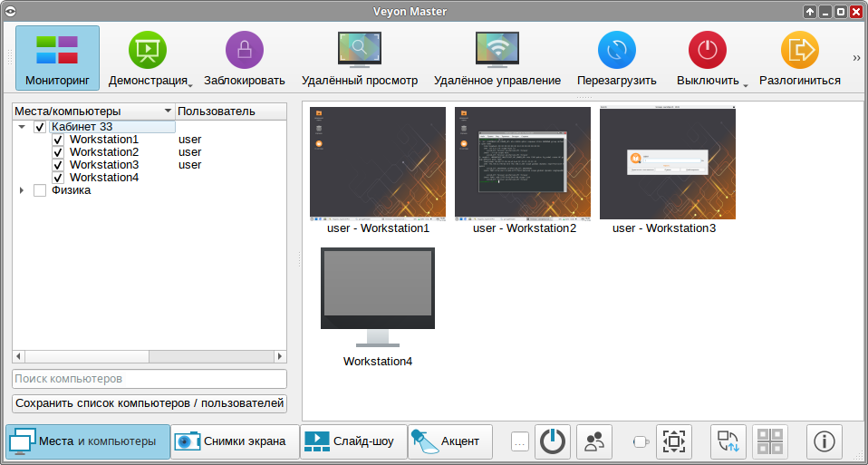Click the user cell beside Workstation1

click(190, 140)
